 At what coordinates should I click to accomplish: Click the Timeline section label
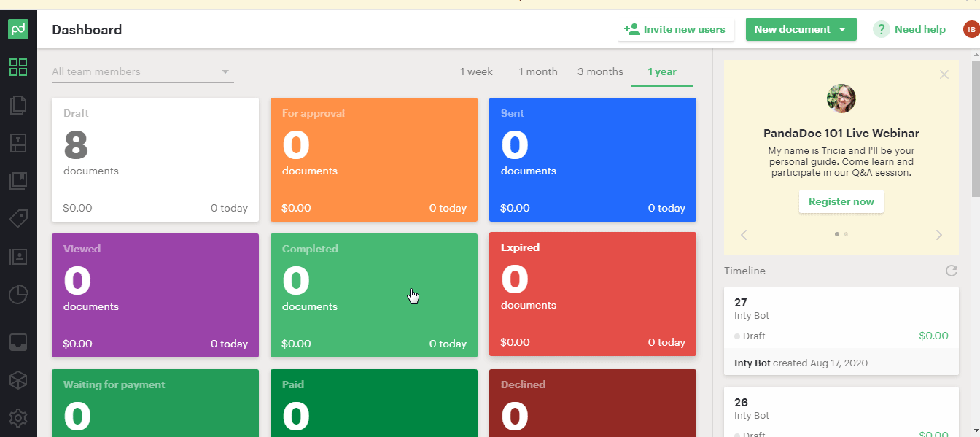point(744,271)
